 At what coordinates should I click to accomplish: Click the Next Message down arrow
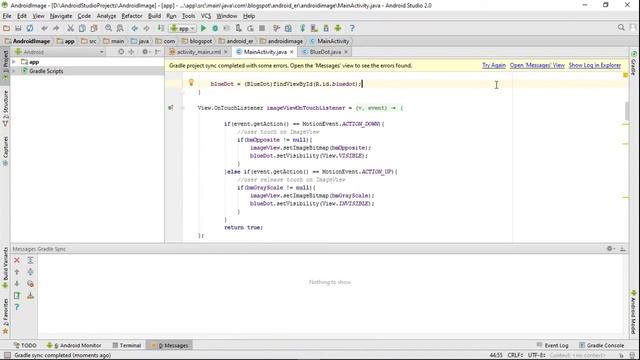[x=17, y=284]
